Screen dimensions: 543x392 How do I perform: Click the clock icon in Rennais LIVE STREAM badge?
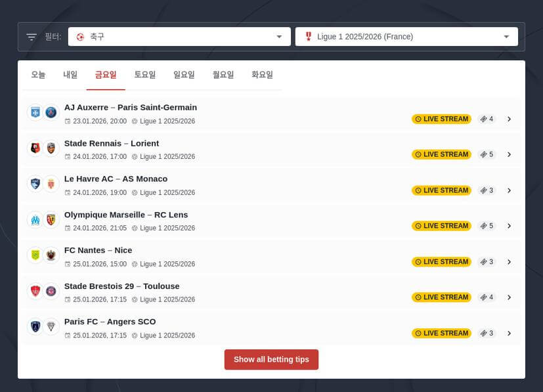tap(418, 154)
